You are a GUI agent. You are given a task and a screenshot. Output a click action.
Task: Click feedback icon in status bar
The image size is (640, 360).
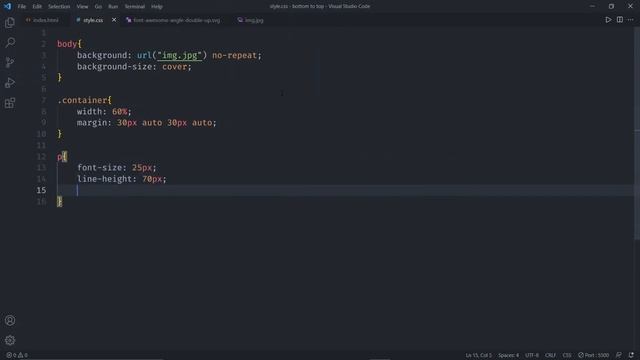point(619,355)
